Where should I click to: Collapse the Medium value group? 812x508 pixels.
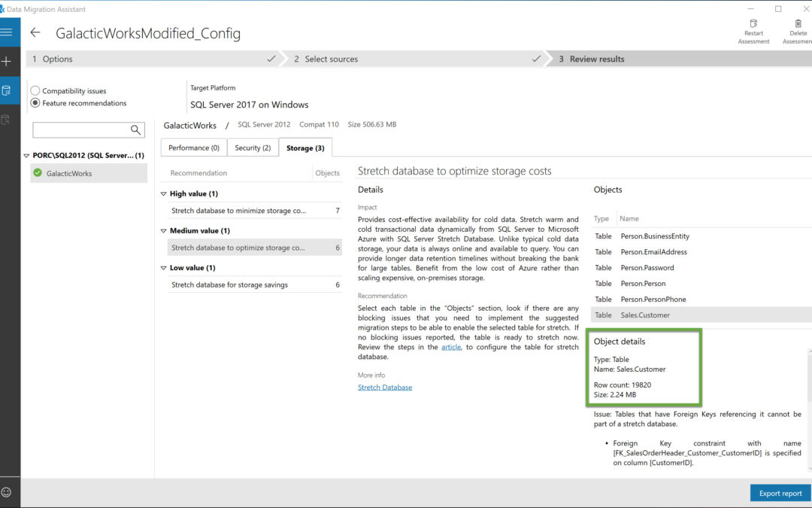[x=165, y=231]
